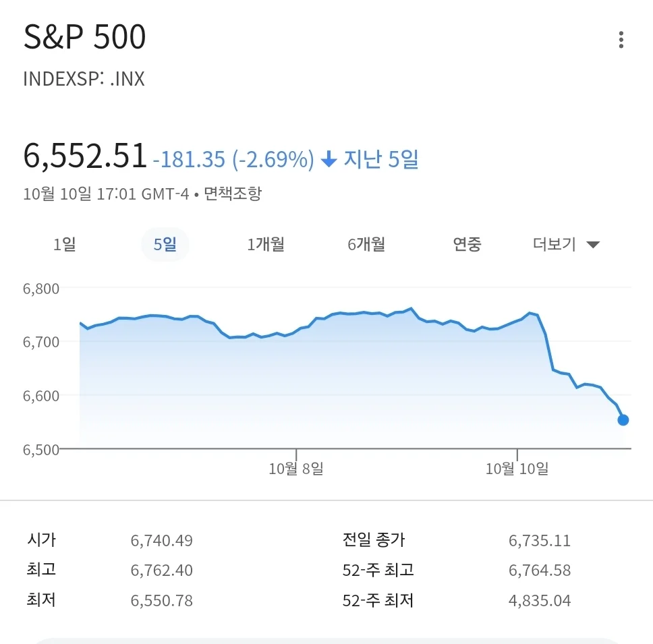The height and width of the screenshot is (644, 653).
Task: Open the 면책조항 disclaimer link
Action: tap(233, 194)
